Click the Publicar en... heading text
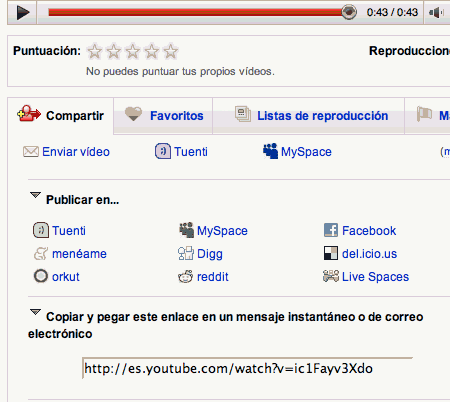 tap(82, 200)
